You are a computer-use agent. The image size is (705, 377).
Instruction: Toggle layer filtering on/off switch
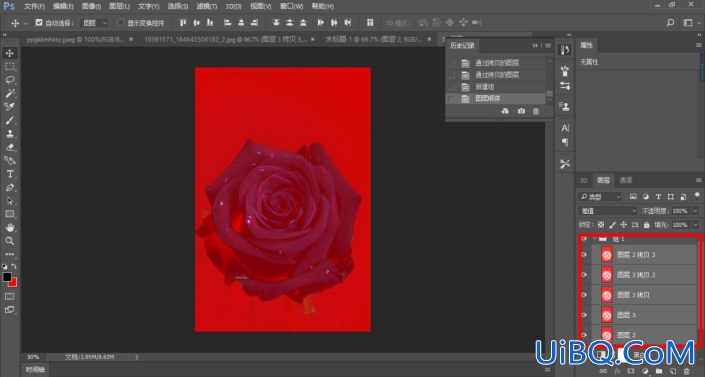click(x=697, y=196)
